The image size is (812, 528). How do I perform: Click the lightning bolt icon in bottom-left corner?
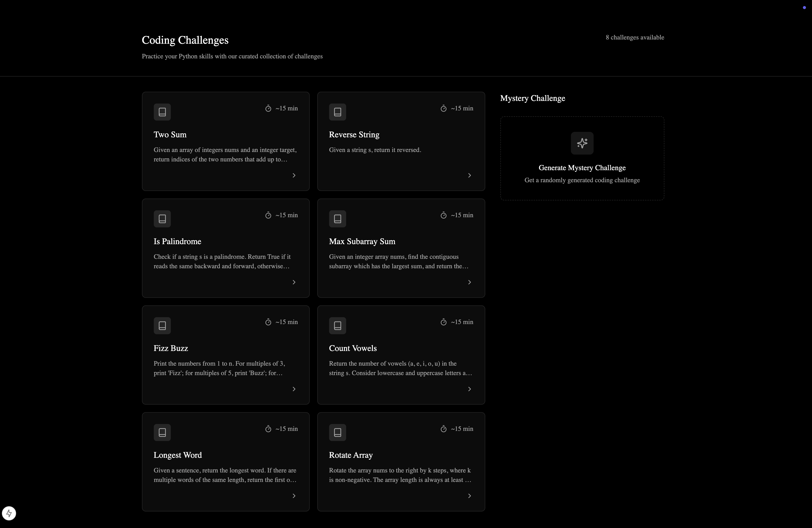click(9, 513)
